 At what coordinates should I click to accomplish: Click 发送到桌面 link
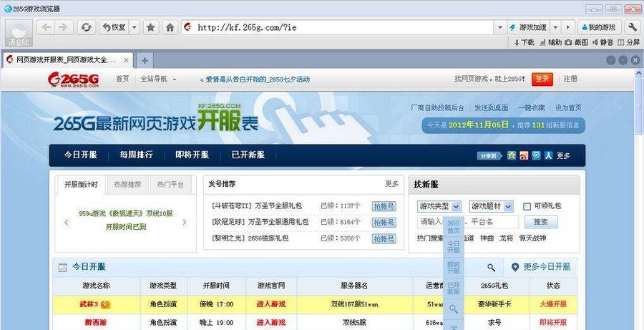(x=491, y=107)
